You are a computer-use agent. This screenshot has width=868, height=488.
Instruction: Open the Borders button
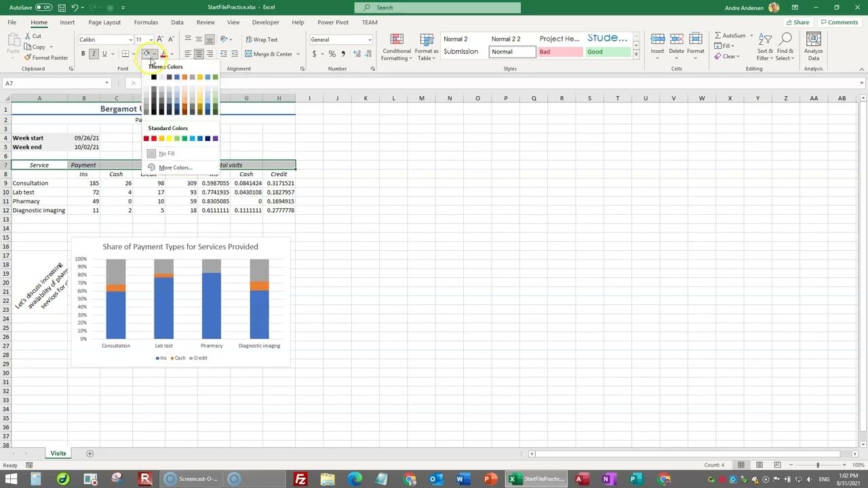(125, 54)
